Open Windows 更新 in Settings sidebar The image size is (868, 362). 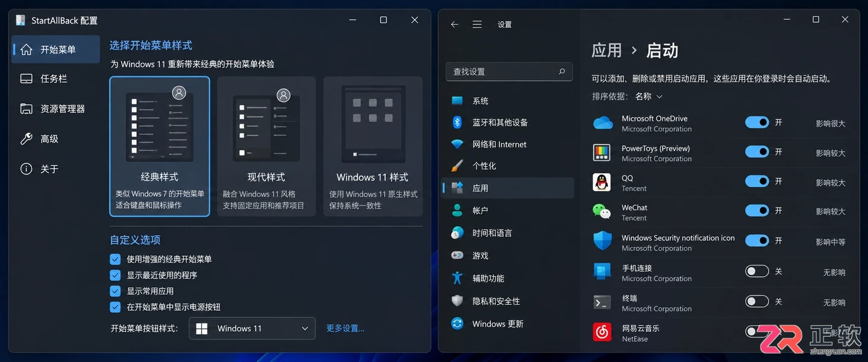(508, 323)
